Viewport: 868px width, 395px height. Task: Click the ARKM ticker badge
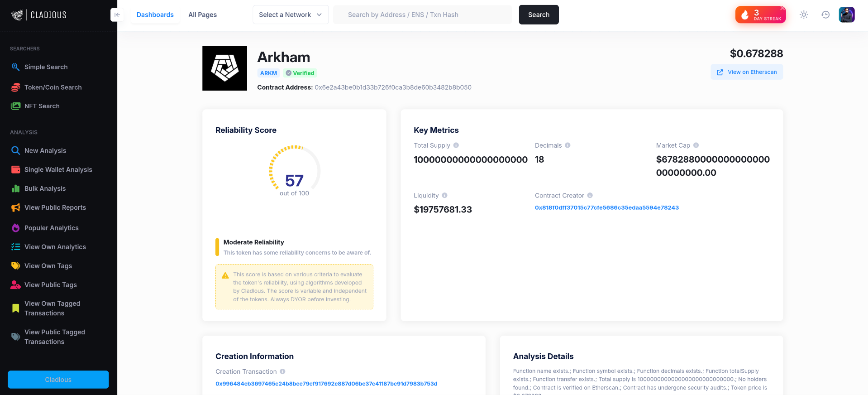pos(268,73)
